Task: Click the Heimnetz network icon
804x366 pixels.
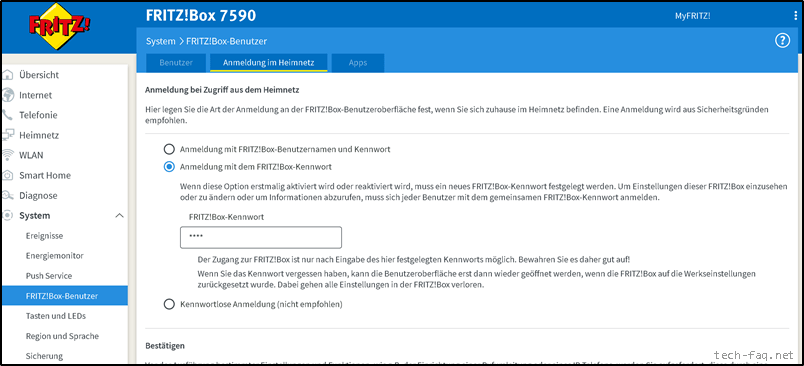Action: click(7, 135)
